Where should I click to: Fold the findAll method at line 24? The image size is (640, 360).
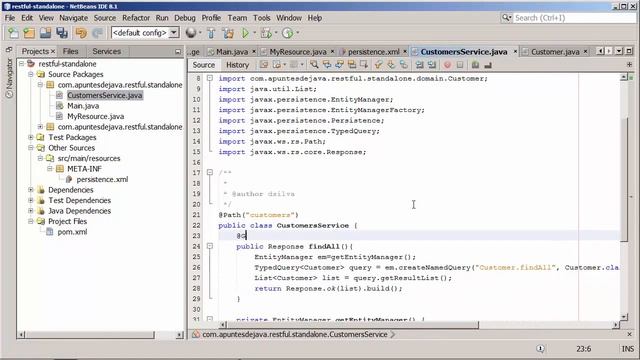tap(210, 246)
